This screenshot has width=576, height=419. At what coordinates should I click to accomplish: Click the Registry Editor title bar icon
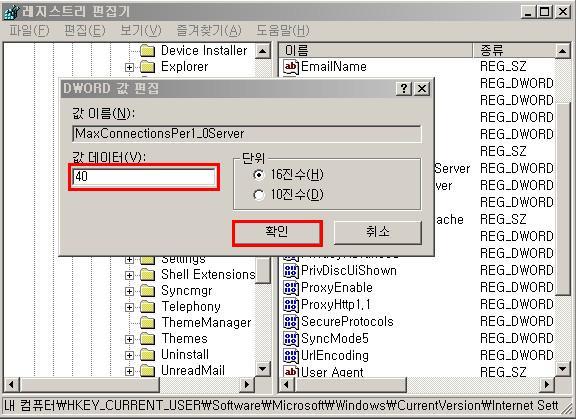(11, 12)
